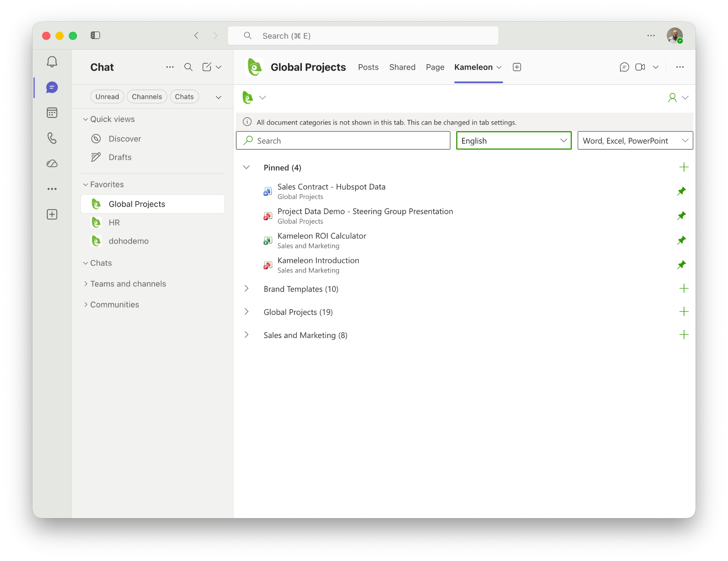
Task: Show more apps ellipsis in left rail
Action: click(52, 189)
